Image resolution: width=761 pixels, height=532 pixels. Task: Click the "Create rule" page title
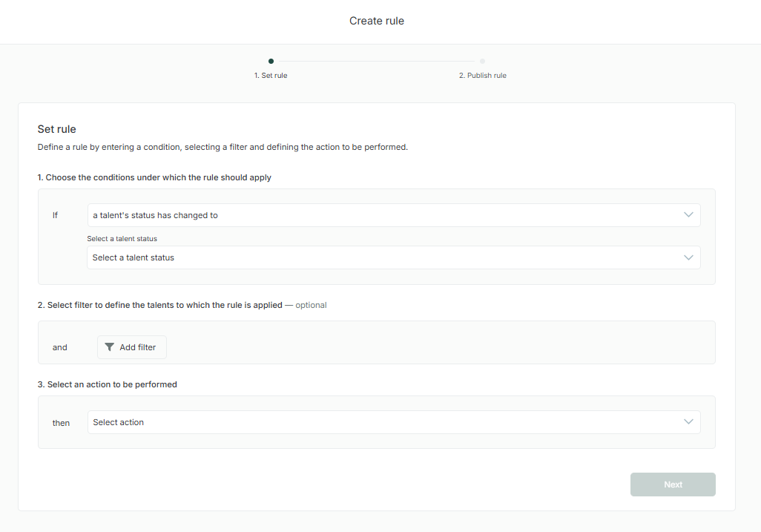pyautogui.click(x=377, y=21)
